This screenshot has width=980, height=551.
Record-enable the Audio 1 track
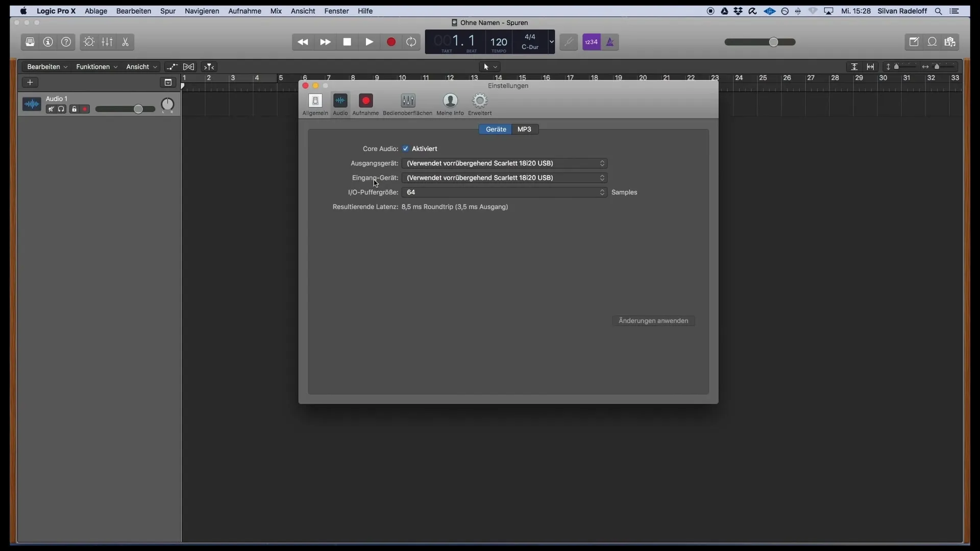pyautogui.click(x=85, y=109)
